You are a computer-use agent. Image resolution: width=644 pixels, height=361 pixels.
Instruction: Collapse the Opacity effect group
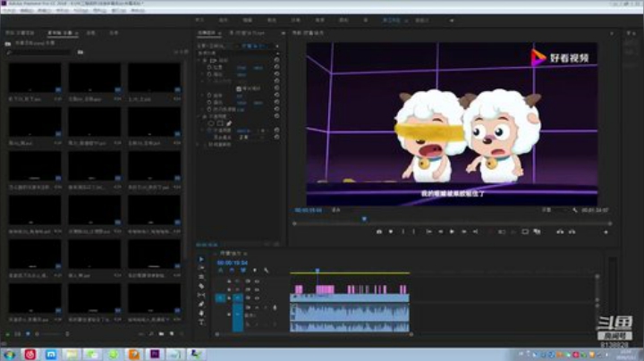[x=199, y=116]
